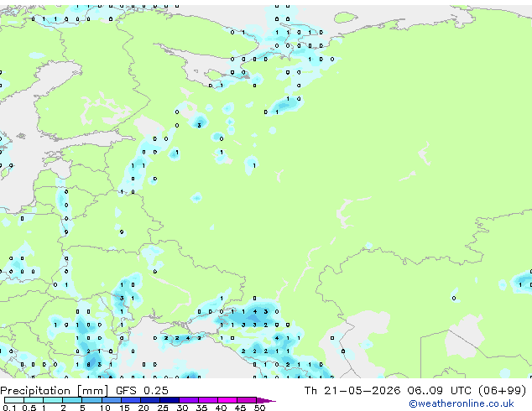Click the 40–45 mm magenta legend box
This screenshot has height=411, width=532.
(227, 400)
